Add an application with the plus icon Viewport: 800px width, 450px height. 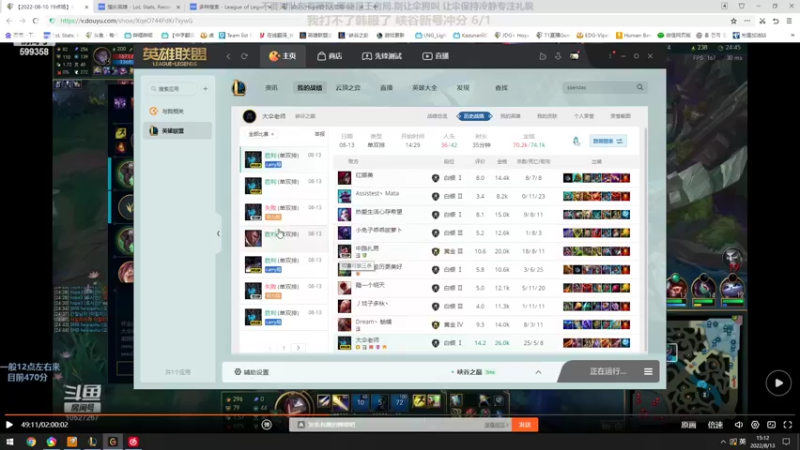pos(205,89)
